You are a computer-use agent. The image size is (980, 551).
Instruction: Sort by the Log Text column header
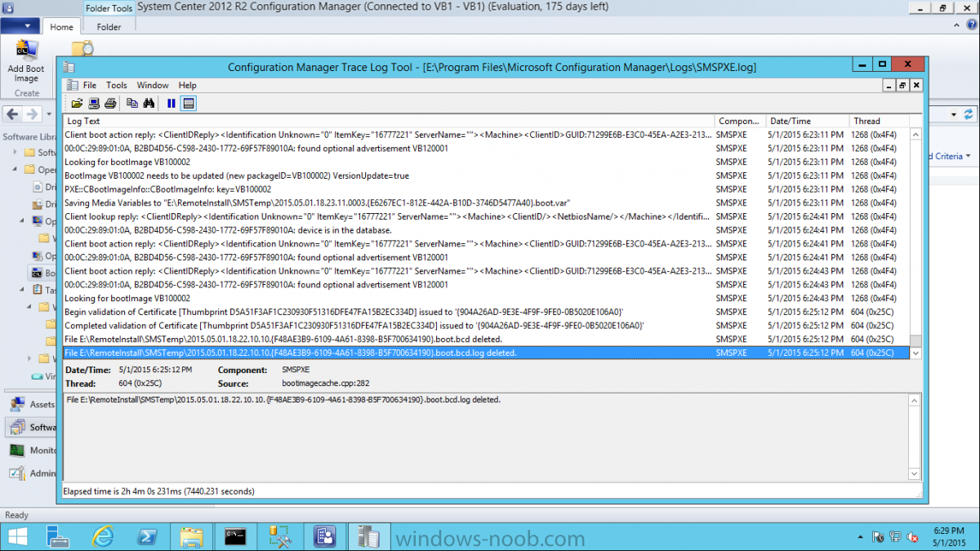[389, 121]
